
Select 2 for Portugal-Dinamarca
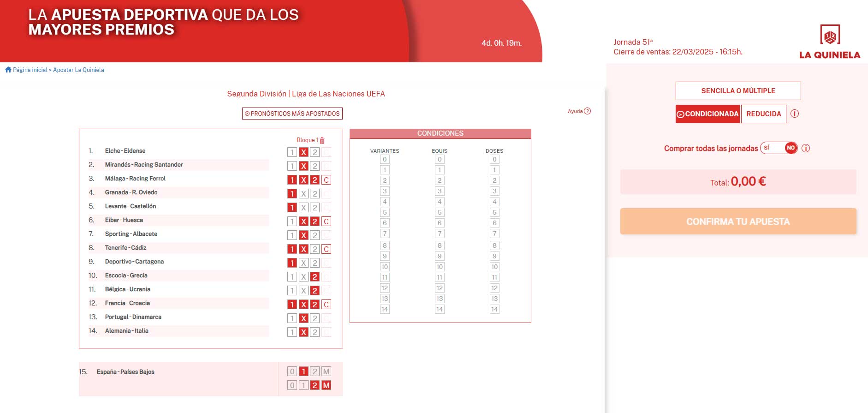pyautogui.click(x=315, y=318)
